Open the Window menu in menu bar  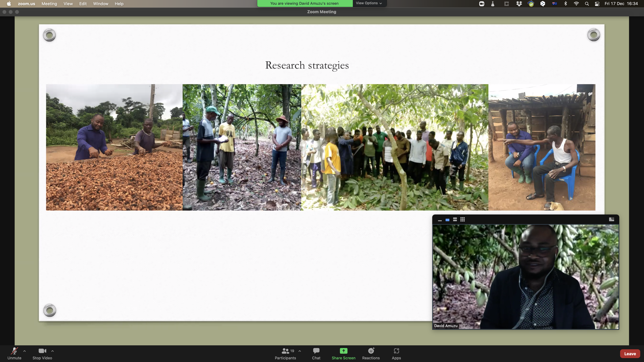point(100,4)
